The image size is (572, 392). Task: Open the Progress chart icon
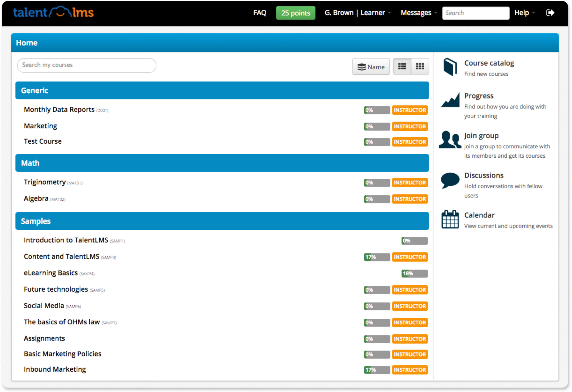coord(450,100)
